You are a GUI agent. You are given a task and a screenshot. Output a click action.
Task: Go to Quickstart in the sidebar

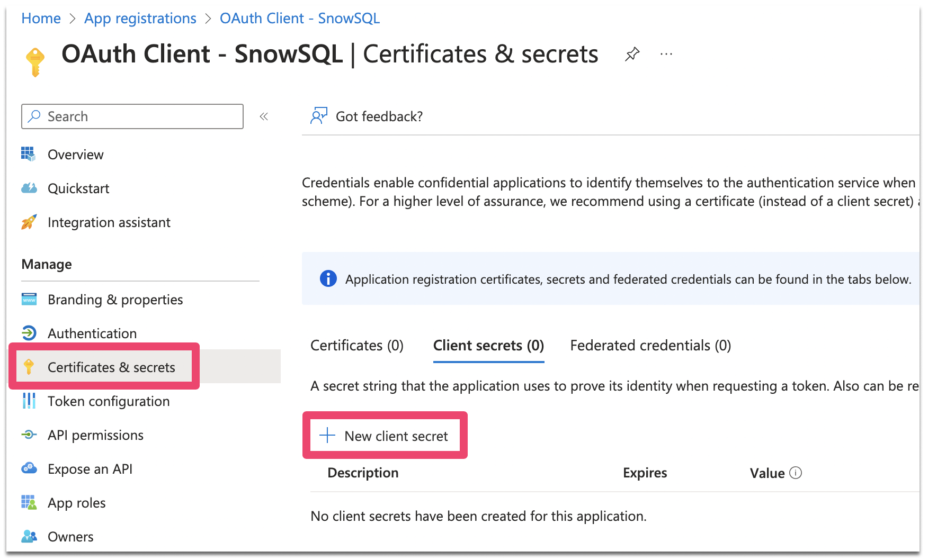(78, 188)
